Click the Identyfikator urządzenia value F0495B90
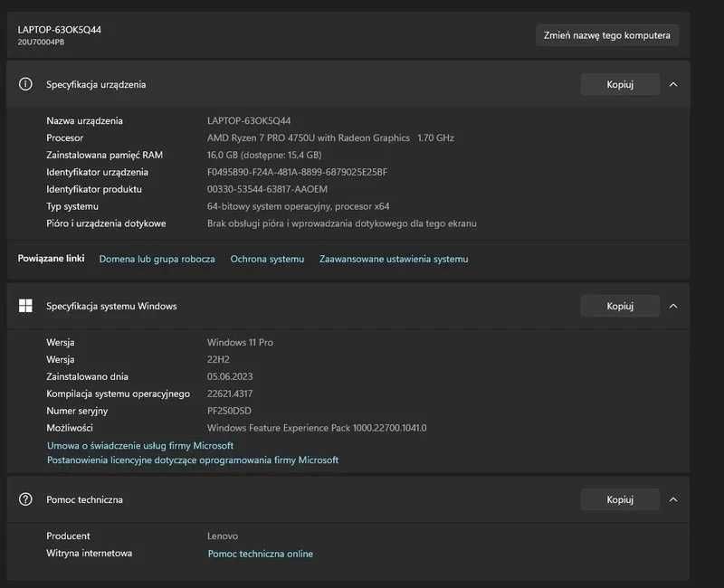 pyautogui.click(x=297, y=172)
